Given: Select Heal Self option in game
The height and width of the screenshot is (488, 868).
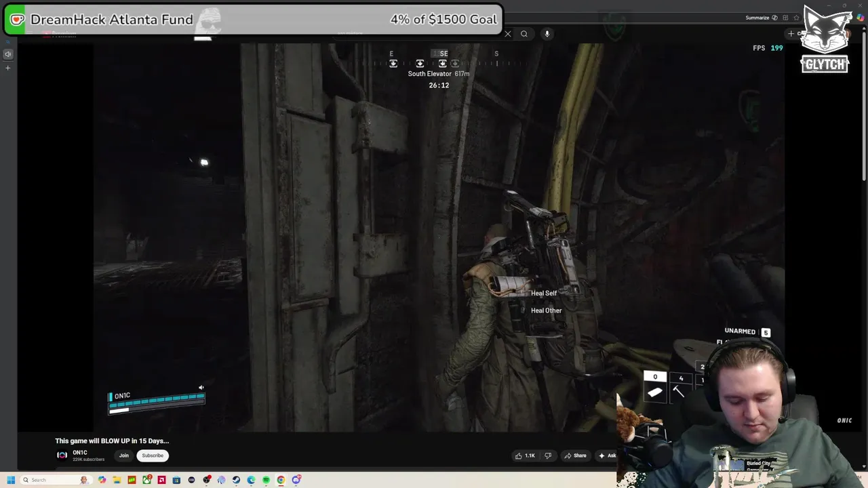Looking at the screenshot, I should [x=543, y=293].
